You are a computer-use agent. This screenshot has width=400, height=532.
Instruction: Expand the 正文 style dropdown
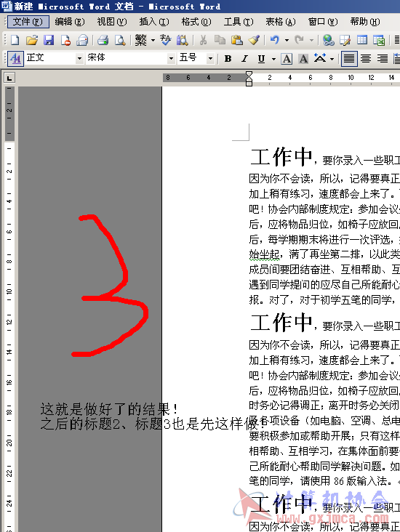[x=79, y=59]
